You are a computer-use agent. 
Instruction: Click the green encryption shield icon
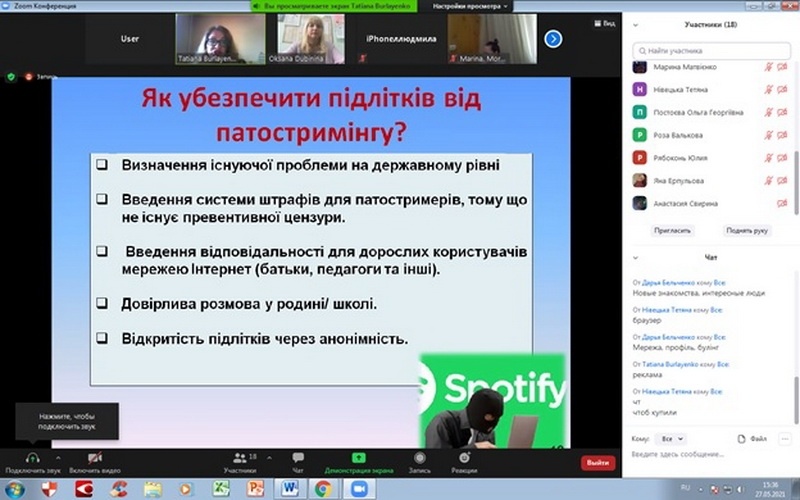click(11, 76)
